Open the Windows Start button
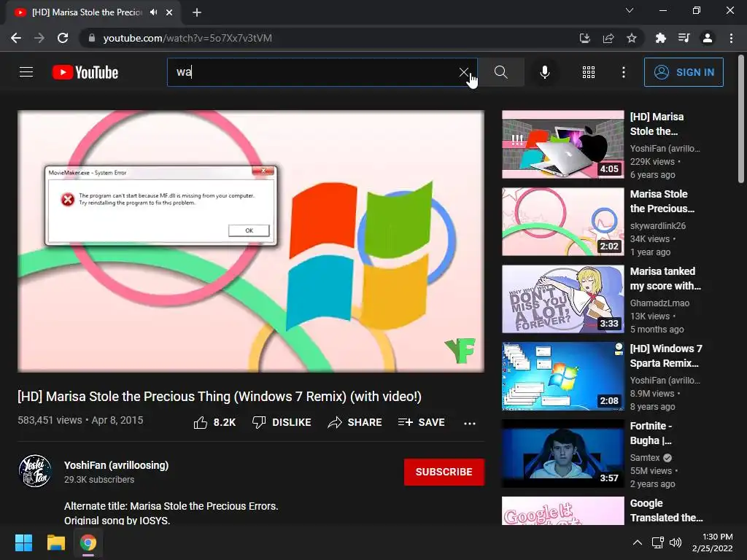Screen dimensions: 747x560 pyautogui.click(x=23, y=542)
